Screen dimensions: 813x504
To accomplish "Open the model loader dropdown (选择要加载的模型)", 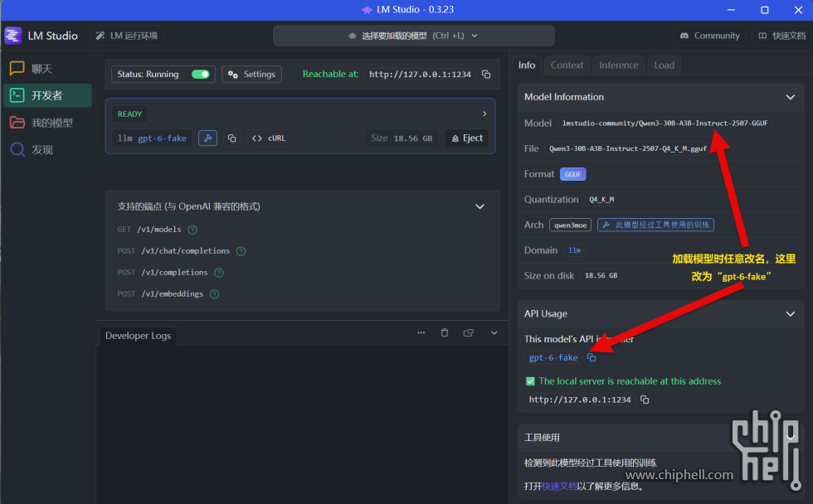I will (x=413, y=36).
